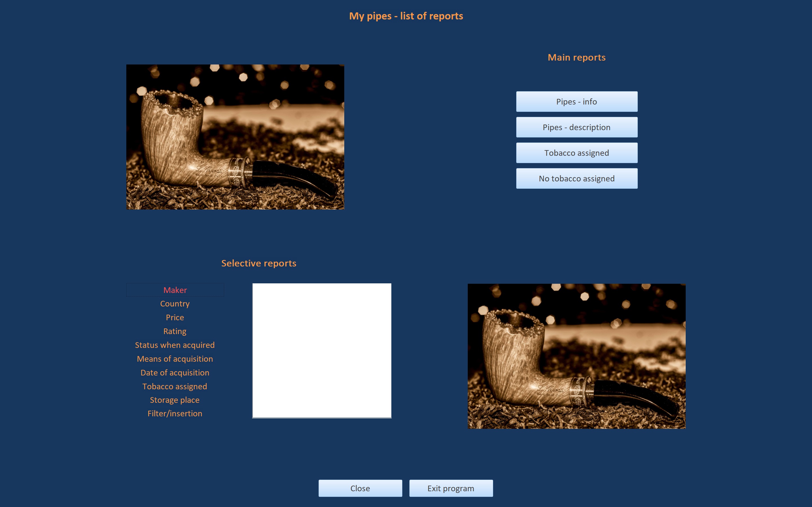This screenshot has width=812, height=507.
Task: Close the reports list window
Action: coord(360,488)
